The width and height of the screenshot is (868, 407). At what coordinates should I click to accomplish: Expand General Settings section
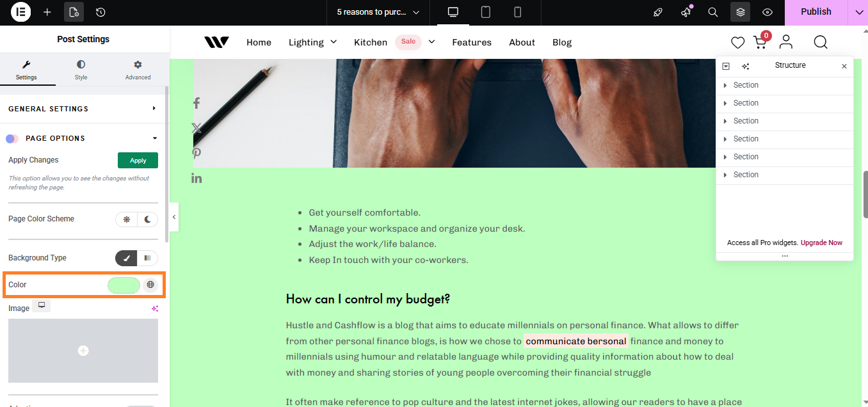(83, 109)
